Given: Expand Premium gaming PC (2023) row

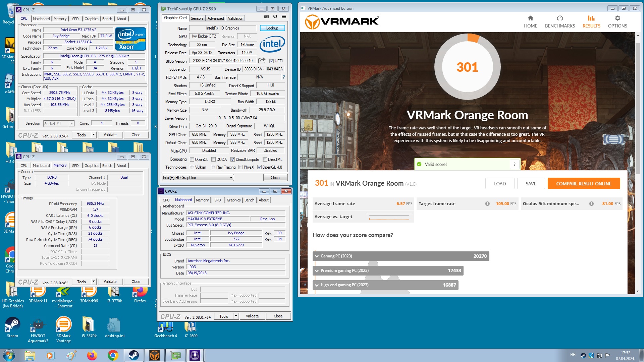Looking at the screenshot, I should click(x=388, y=270).
